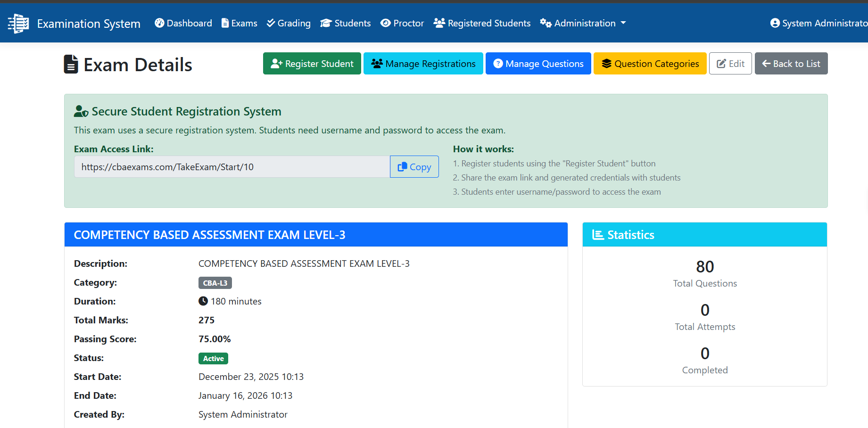
Task: Click the Grading checkmark icon
Action: [x=271, y=23]
